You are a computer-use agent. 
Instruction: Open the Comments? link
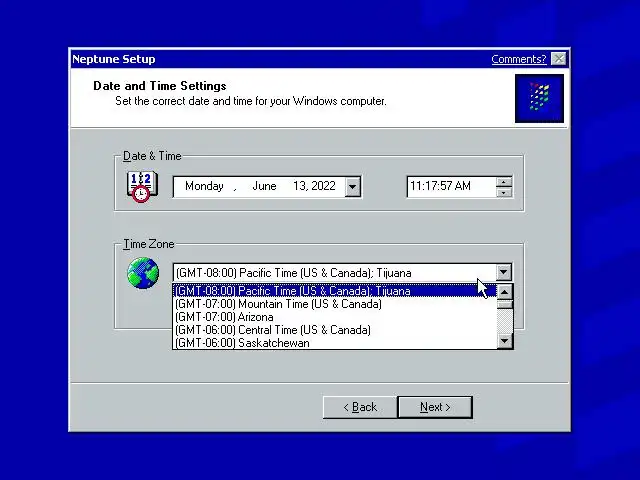[x=518, y=59]
